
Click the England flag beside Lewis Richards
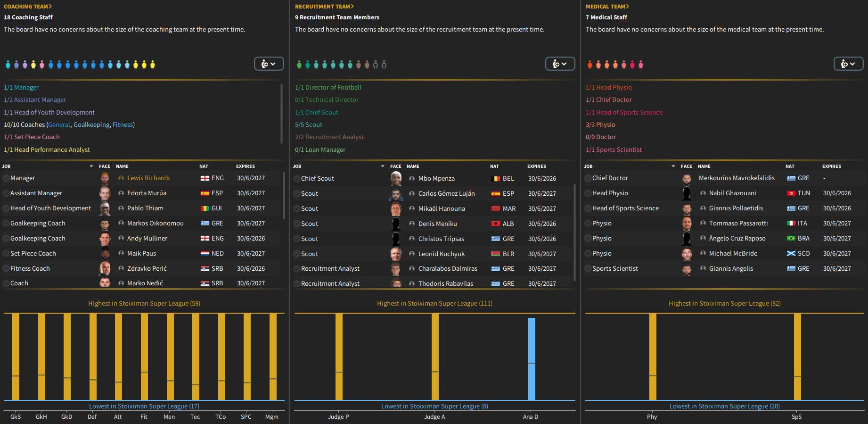205,178
